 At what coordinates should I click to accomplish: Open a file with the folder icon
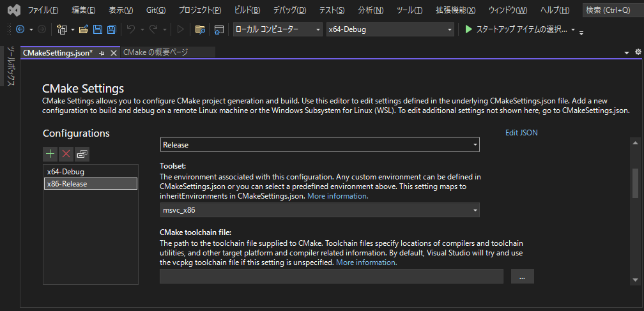pyautogui.click(x=84, y=29)
